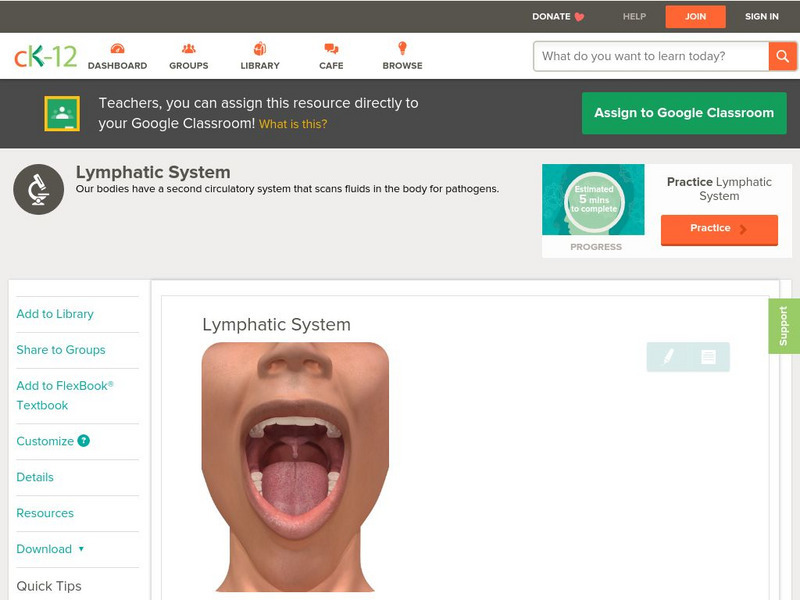Open the BROWSE menu item

pyautogui.click(x=403, y=66)
